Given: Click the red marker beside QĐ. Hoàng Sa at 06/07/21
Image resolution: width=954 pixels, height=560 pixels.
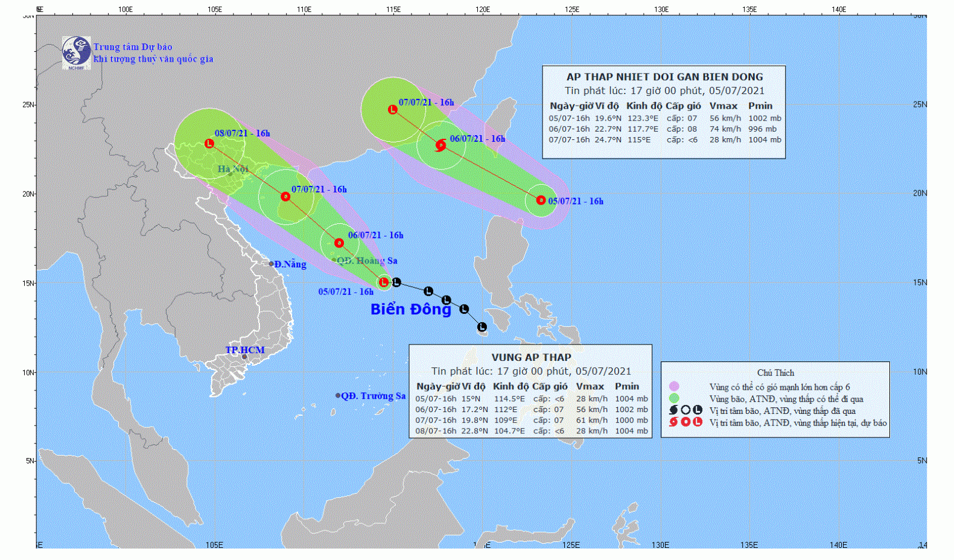Looking at the screenshot, I should click(339, 243).
